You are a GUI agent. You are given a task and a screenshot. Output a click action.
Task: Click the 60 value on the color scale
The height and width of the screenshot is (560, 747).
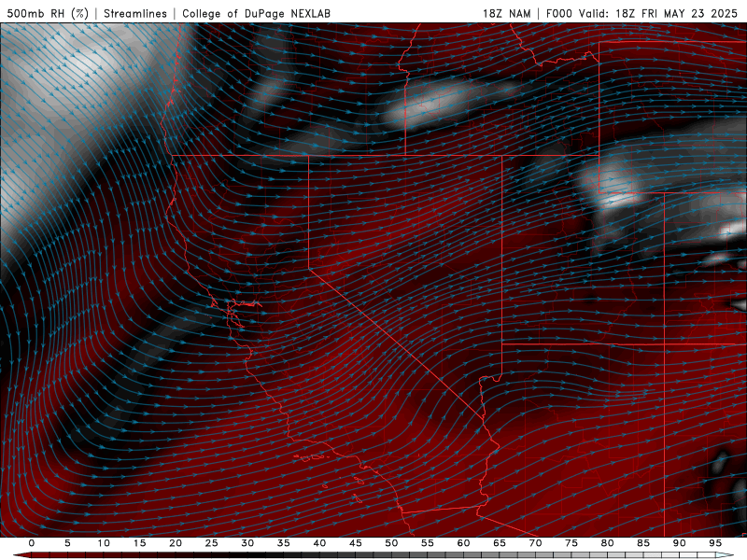tap(463, 543)
